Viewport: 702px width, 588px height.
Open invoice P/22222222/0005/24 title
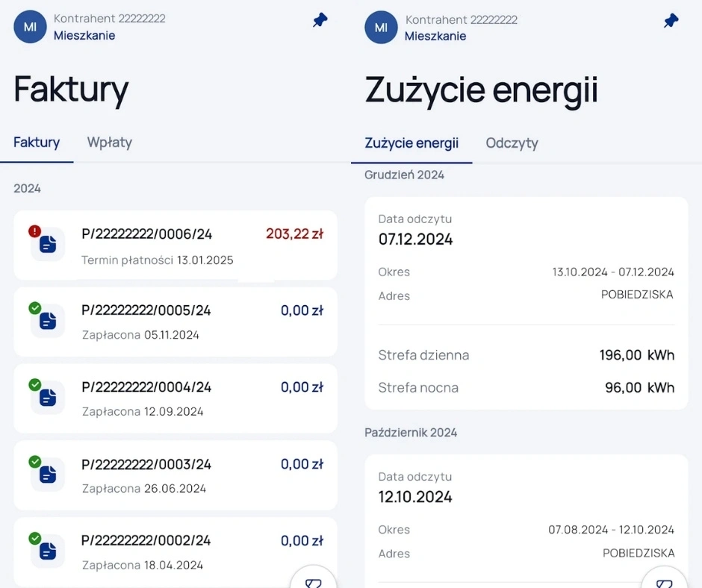[x=146, y=310]
